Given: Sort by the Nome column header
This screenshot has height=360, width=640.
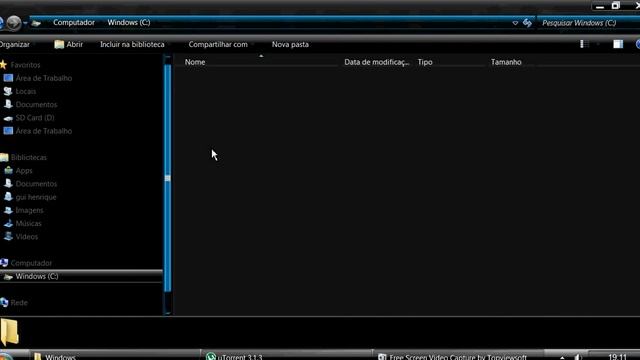Looking at the screenshot, I should click(195, 62).
